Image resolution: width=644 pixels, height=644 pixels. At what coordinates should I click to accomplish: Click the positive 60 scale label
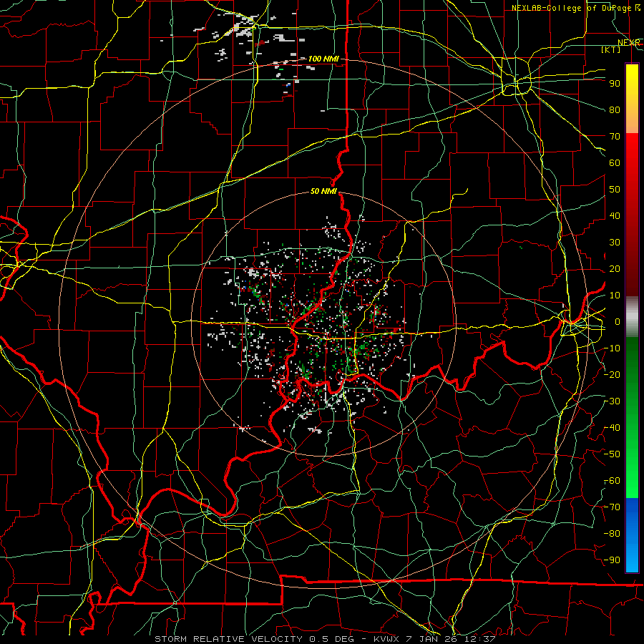coord(615,162)
